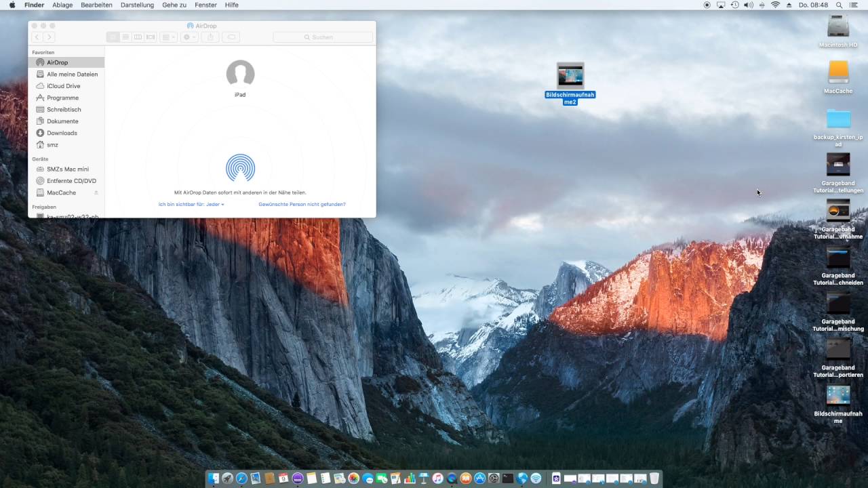Open the Bearbeiten menu

(x=96, y=5)
